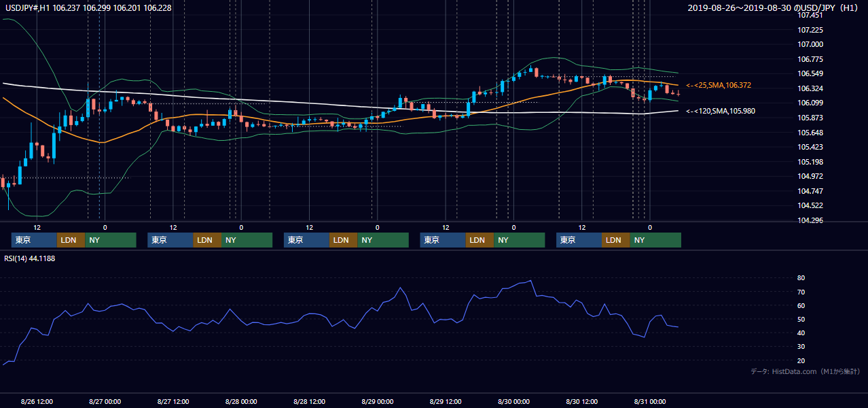Viewport: 868px width, 408px height.
Task: Pick the 東京 session block for 8/28
Action: 306,240
